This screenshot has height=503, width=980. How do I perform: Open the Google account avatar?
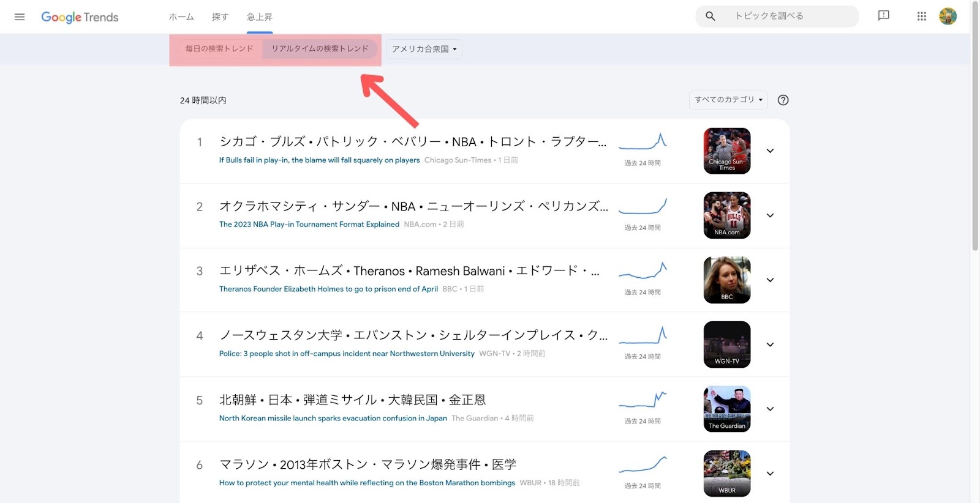click(948, 17)
